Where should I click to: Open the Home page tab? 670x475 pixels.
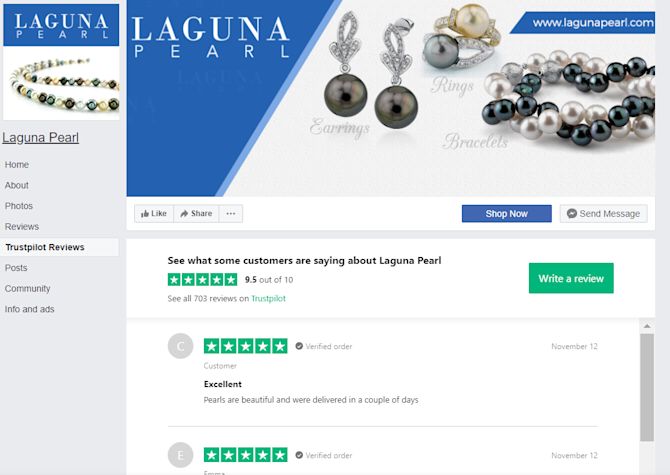coord(17,164)
